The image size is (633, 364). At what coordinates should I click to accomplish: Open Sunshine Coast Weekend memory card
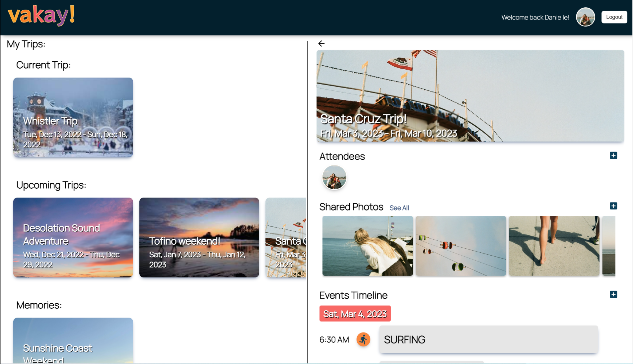(73, 340)
